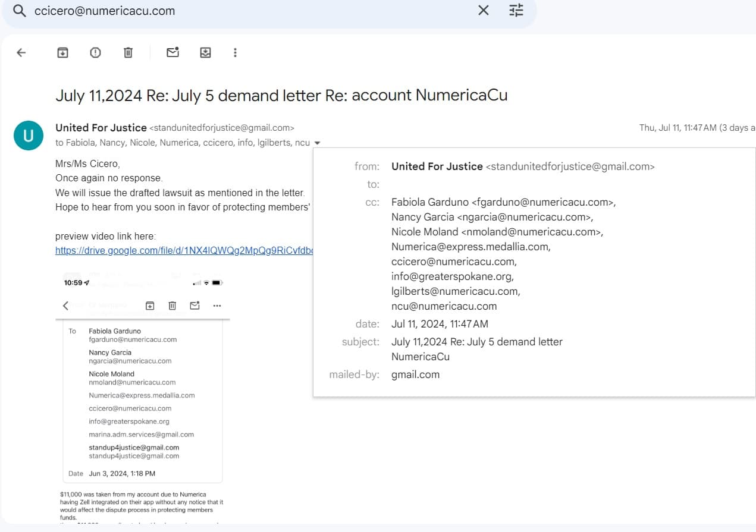Screen dimensions: 756x532
Task: Click the email subject heading
Action: tap(281, 95)
